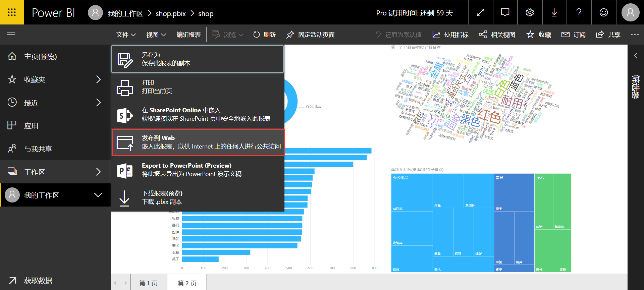The height and width of the screenshot is (290, 644).
Task: Expand the 收藏夹 favorites flyout
Action: coord(98,79)
